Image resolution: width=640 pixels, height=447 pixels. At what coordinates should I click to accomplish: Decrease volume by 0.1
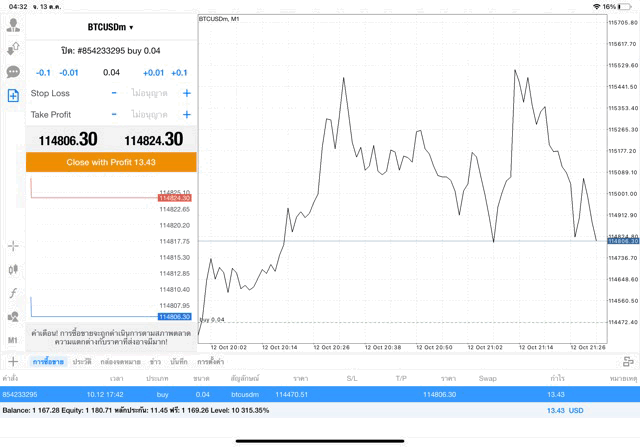pyautogui.click(x=43, y=73)
